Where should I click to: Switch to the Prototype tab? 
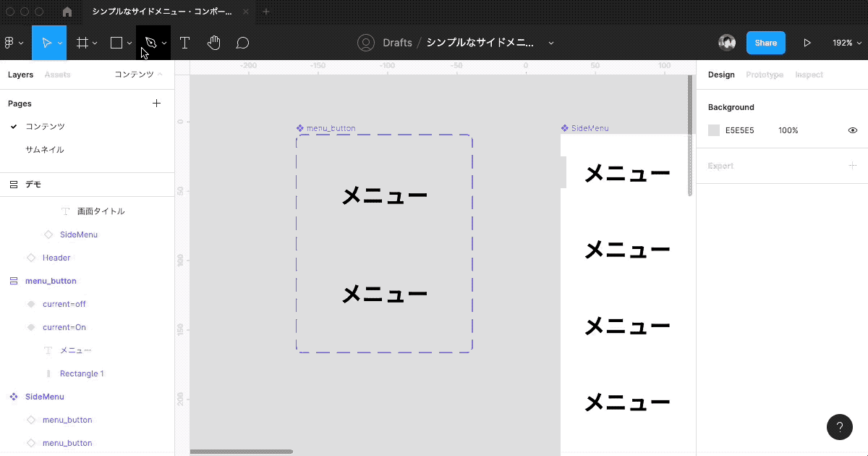765,75
